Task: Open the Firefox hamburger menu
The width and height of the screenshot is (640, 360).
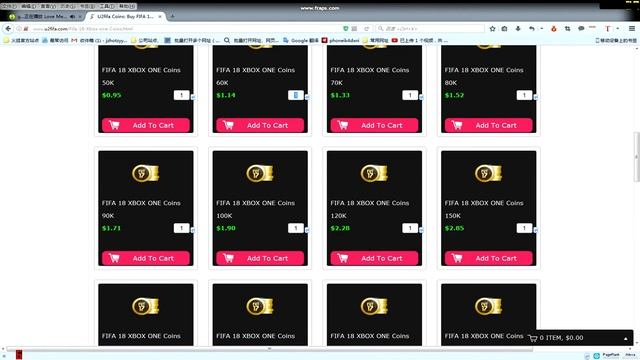Action: pyautogui.click(x=632, y=29)
